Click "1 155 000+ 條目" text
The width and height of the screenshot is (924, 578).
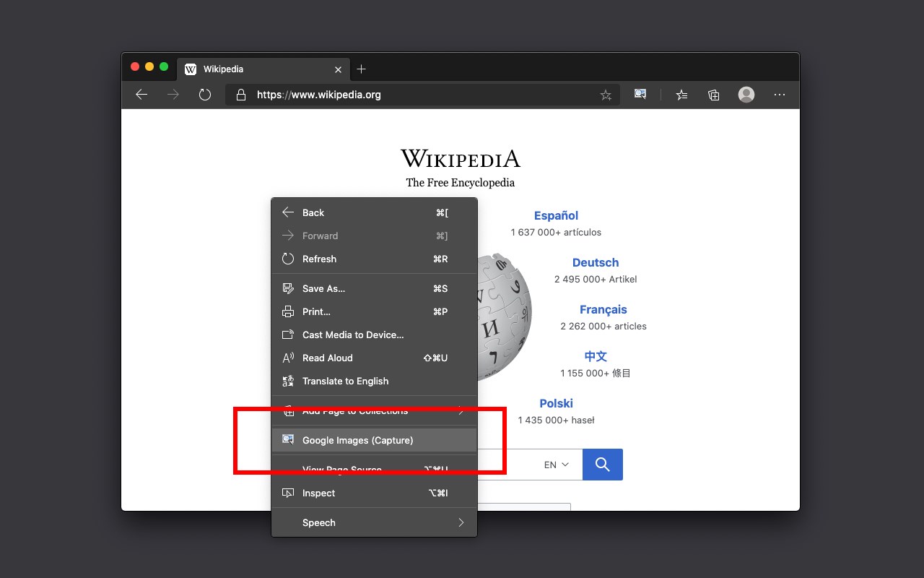[596, 373]
